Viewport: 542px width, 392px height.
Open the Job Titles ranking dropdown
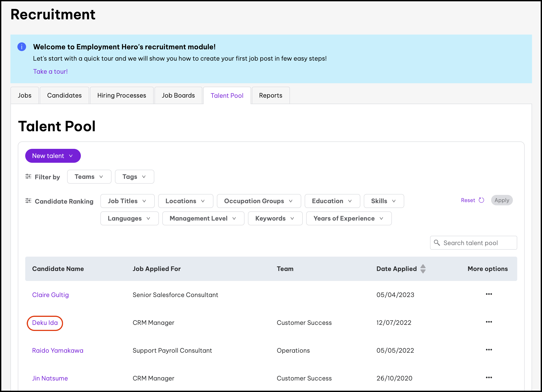[127, 201]
